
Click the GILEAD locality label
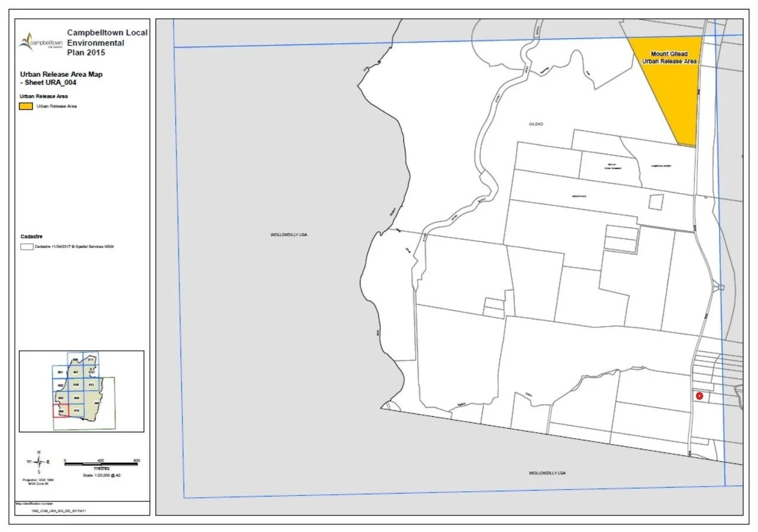tap(535, 125)
